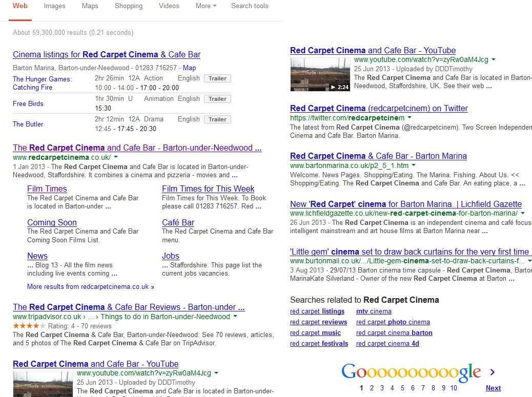Search related: red carpet music
Screen dimensions: 532x397
pyautogui.click(x=316, y=333)
